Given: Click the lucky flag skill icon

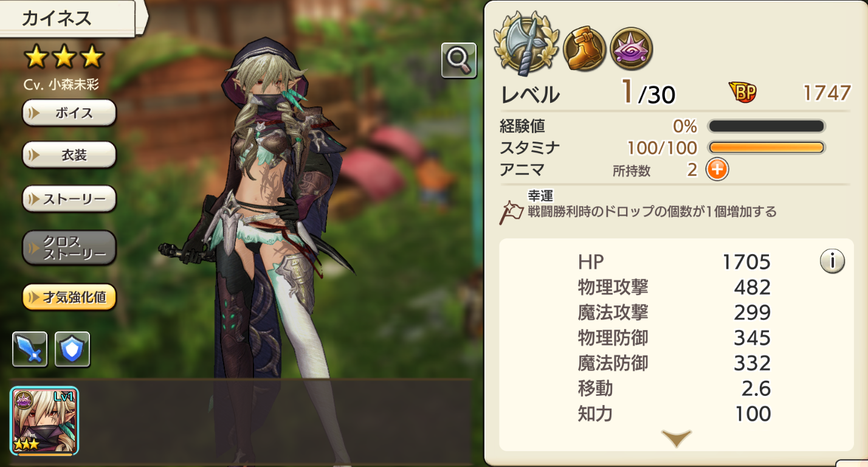Looking at the screenshot, I should (x=511, y=212).
